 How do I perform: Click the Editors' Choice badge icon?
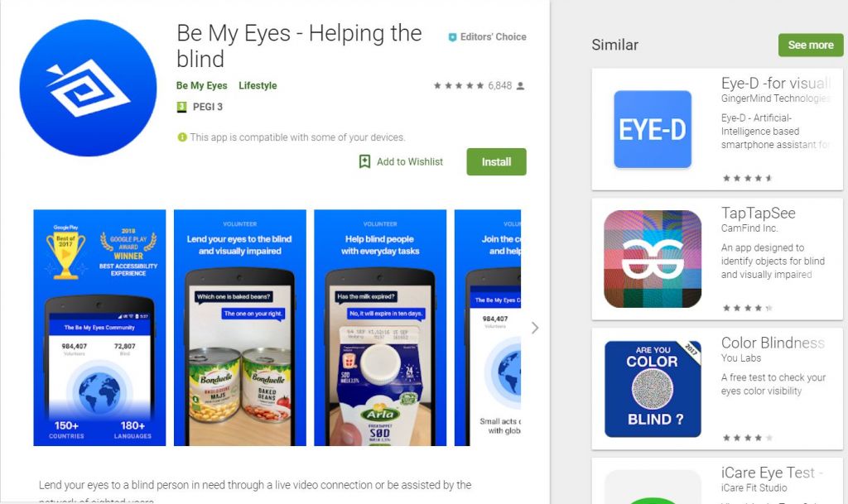pos(452,37)
